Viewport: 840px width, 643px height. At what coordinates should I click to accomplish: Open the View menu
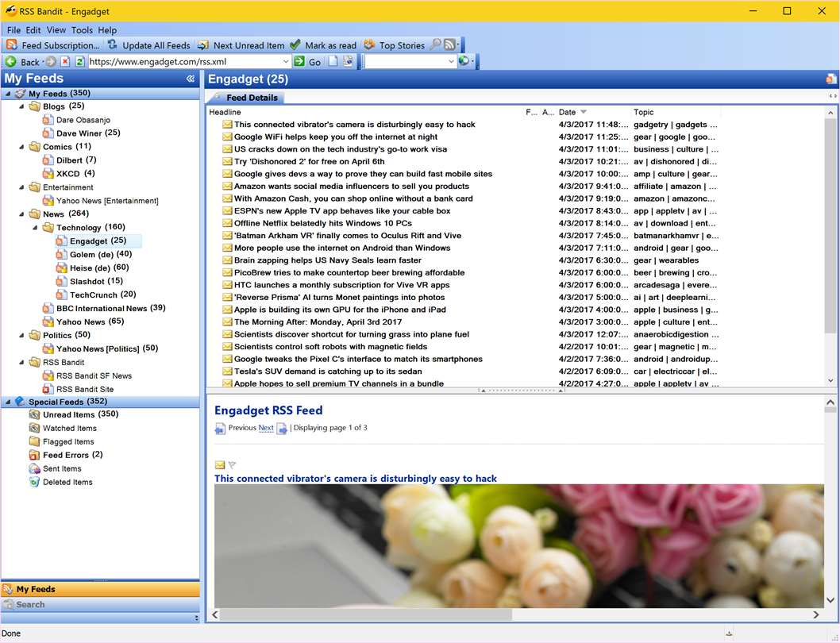(x=56, y=30)
